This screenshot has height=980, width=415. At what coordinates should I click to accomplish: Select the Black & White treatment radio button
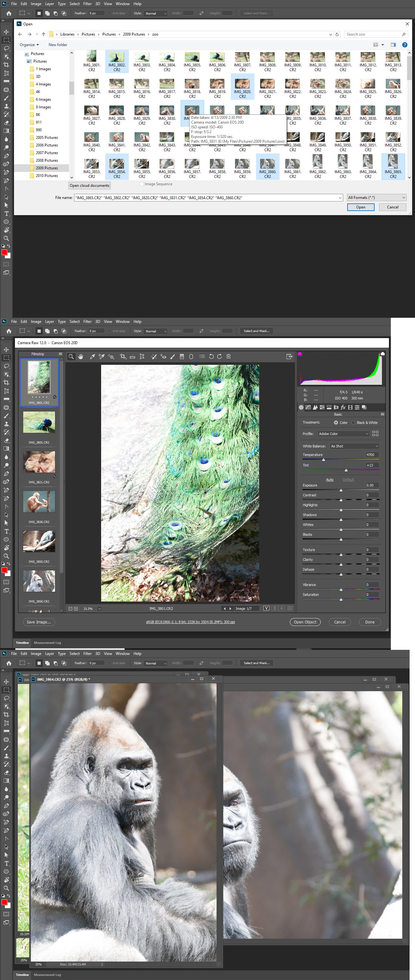click(x=353, y=423)
